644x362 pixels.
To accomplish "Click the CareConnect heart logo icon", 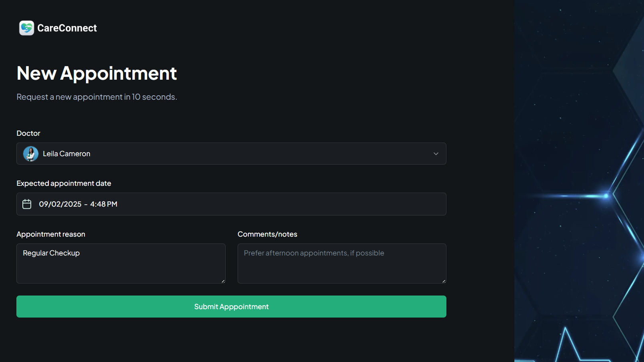I will coord(26,28).
